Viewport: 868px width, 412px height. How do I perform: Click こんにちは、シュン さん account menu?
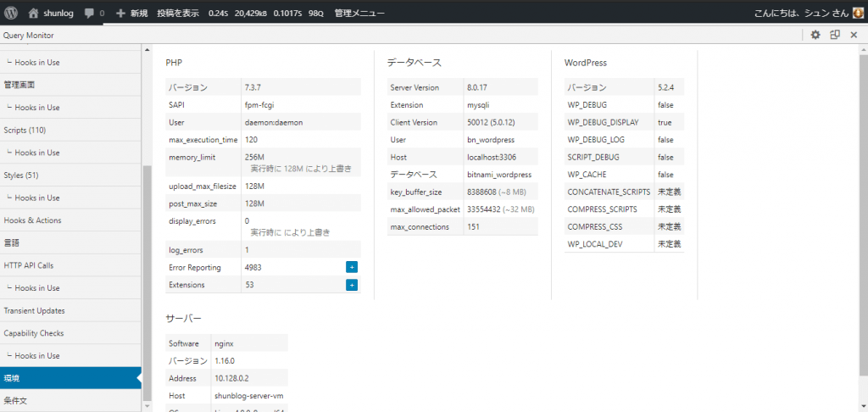coord(802,14)
